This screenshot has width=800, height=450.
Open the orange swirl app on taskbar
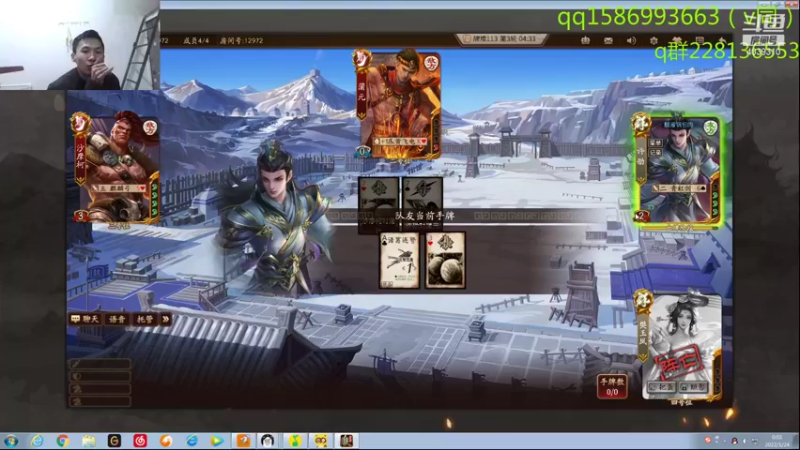click(x=166, y=441)
